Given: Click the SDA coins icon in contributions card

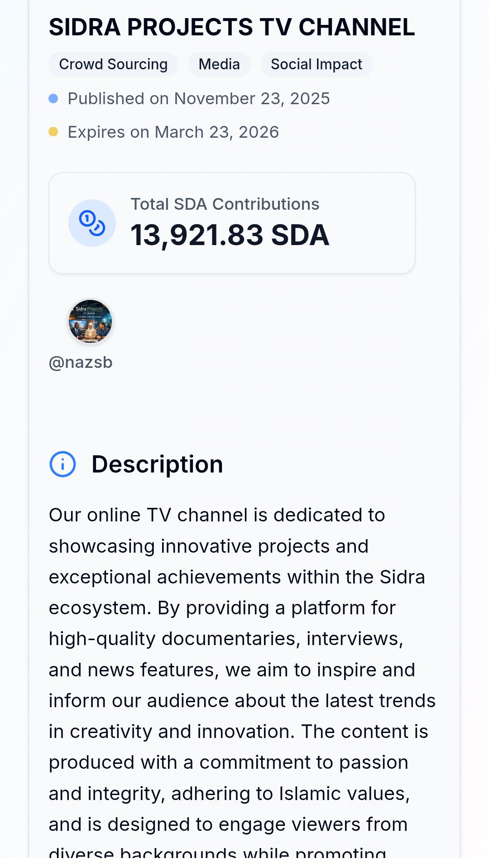Looking at the screenshot, I should pyautogui.click(x=92, y=223).
